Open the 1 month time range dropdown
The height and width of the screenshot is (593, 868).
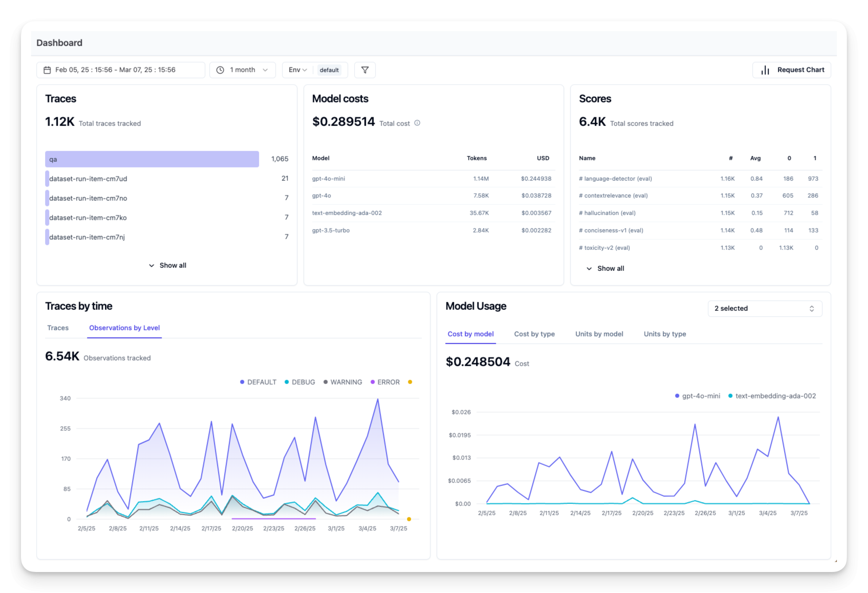coord(243,70)
